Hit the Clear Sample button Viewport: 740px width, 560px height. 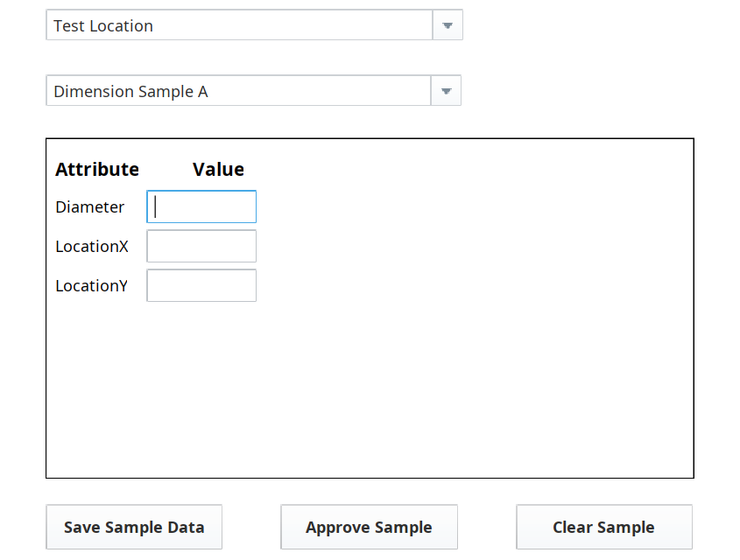[603, 528]
